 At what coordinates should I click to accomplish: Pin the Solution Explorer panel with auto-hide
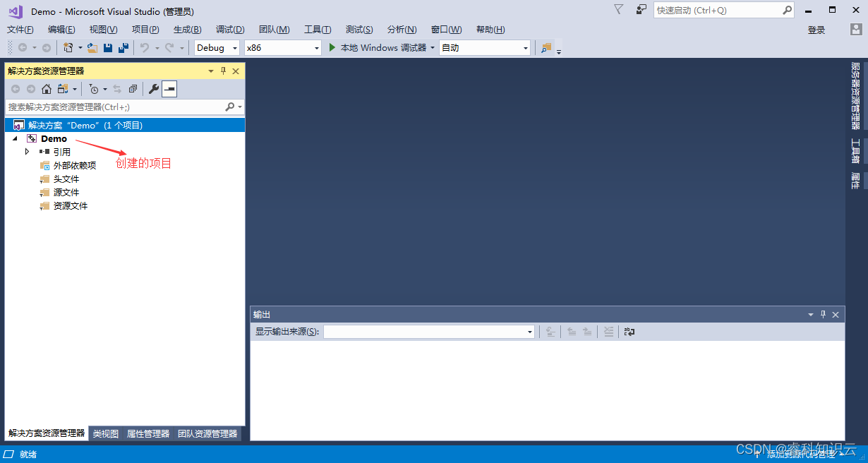[223, 71]
